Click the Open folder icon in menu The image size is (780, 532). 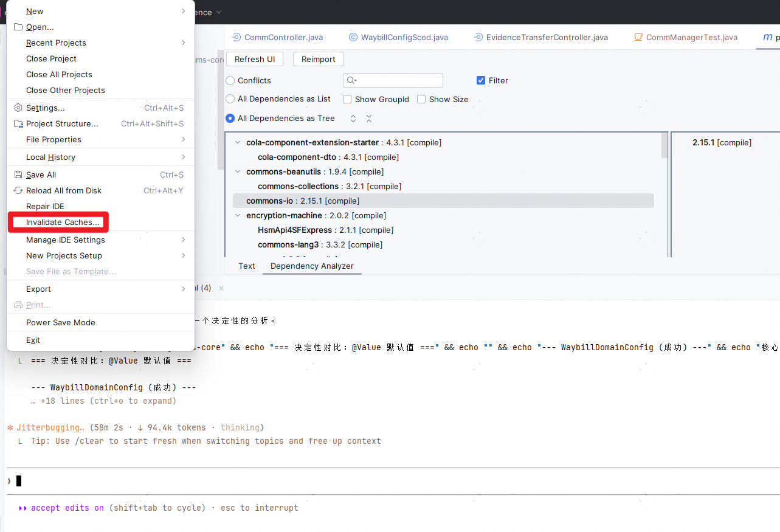coord(18,27)
